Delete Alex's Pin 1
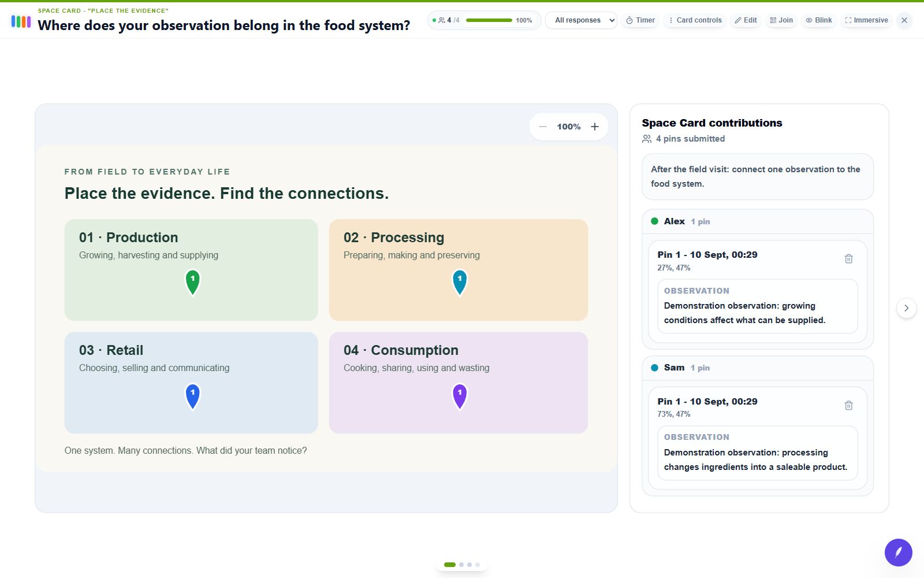This screenshot has width=924, height=578. 849,258
